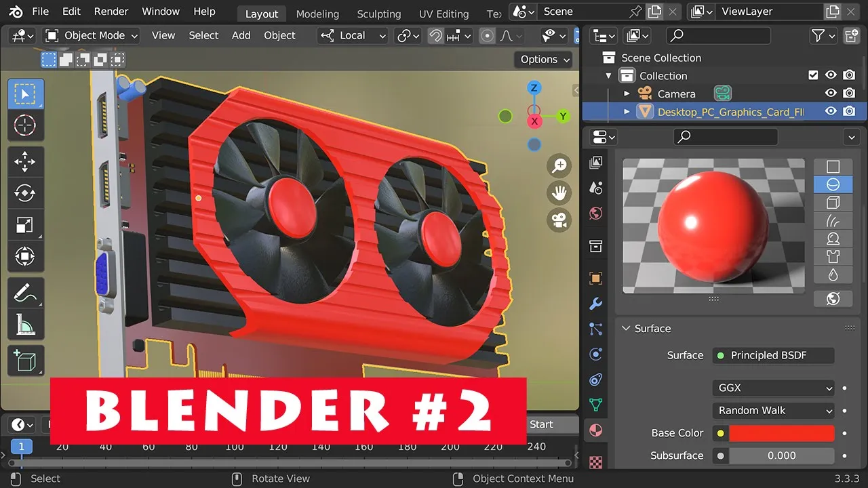Select sphere preview shape icon

click(x=833, y=184)
